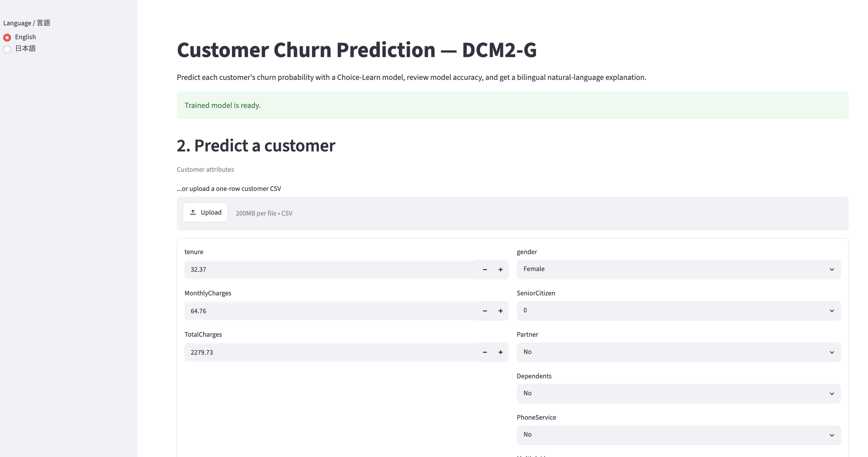The width and height of the screenshot is (868, 457).
Task: Click the TotalCharges value input field
Action: 331,352
